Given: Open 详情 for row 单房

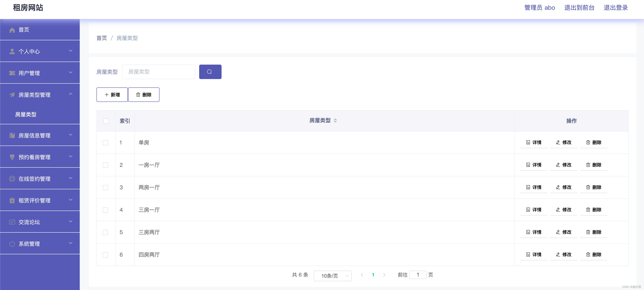Looking at the screenshot, I should [534, 142].
